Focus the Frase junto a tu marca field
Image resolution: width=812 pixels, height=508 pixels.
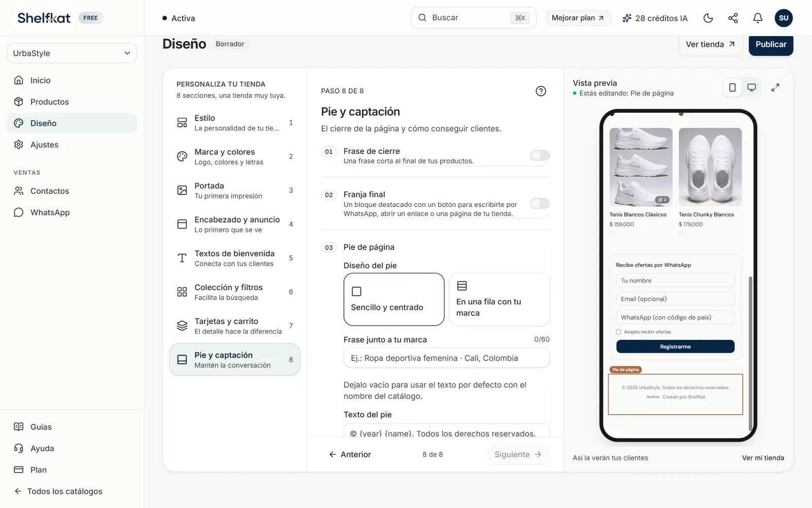pos(447,358)
